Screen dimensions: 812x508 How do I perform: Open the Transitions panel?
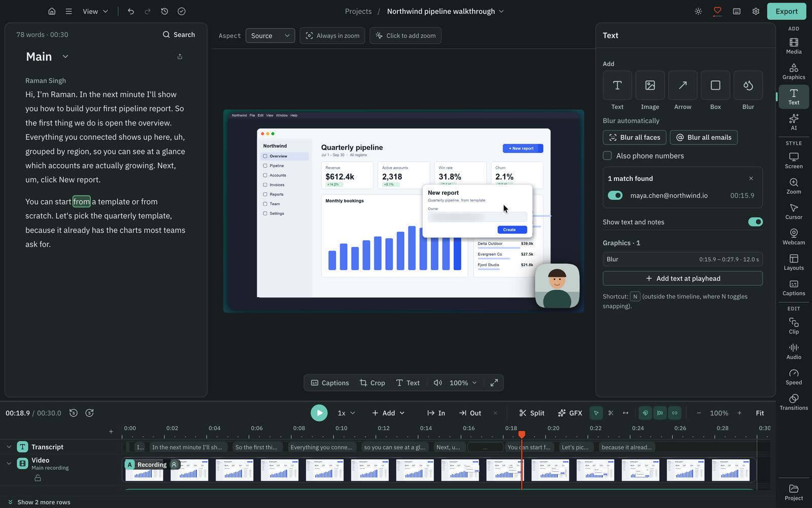[794, 402]
